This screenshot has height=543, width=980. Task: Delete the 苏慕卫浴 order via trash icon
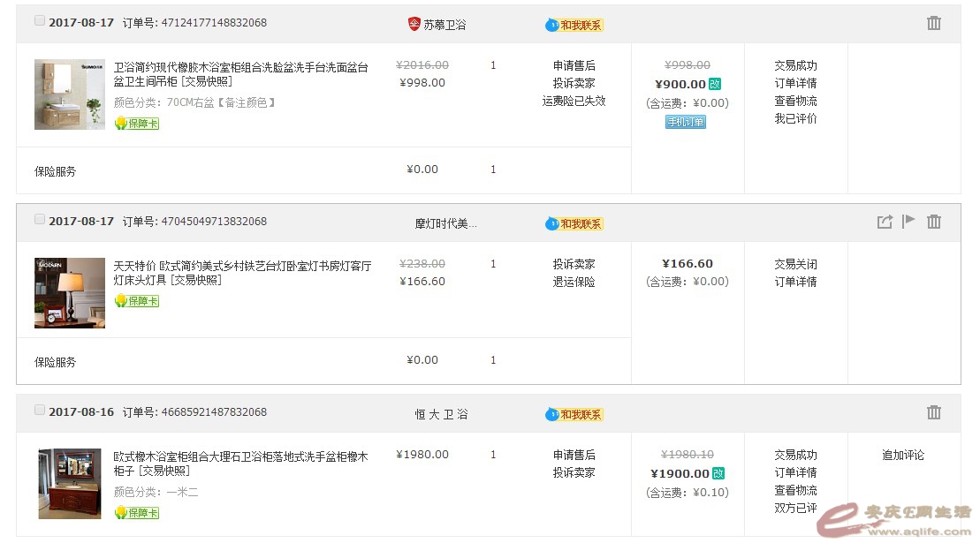933,23
